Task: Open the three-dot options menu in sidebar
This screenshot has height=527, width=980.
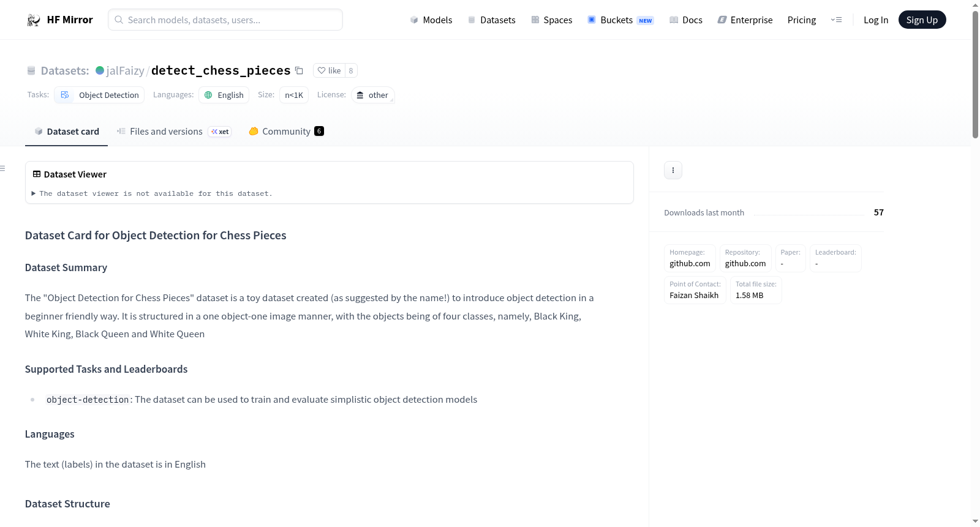Action: click(673, 170)
